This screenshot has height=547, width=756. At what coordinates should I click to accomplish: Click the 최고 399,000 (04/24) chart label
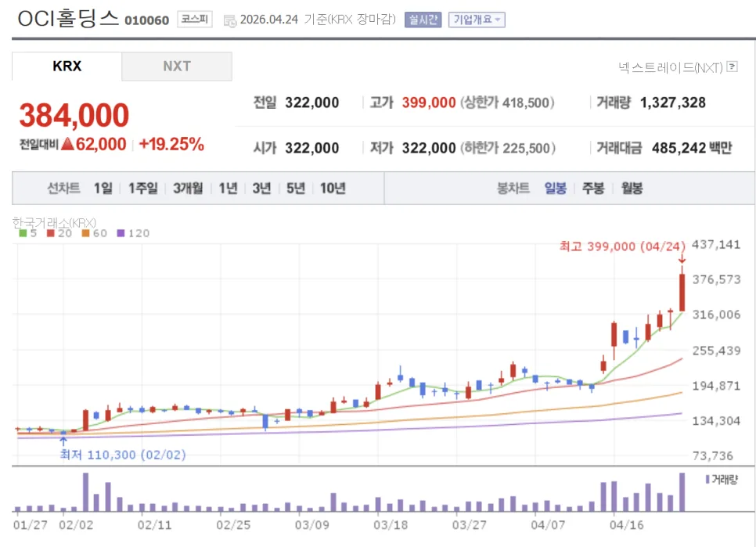(x=622, y=247)
